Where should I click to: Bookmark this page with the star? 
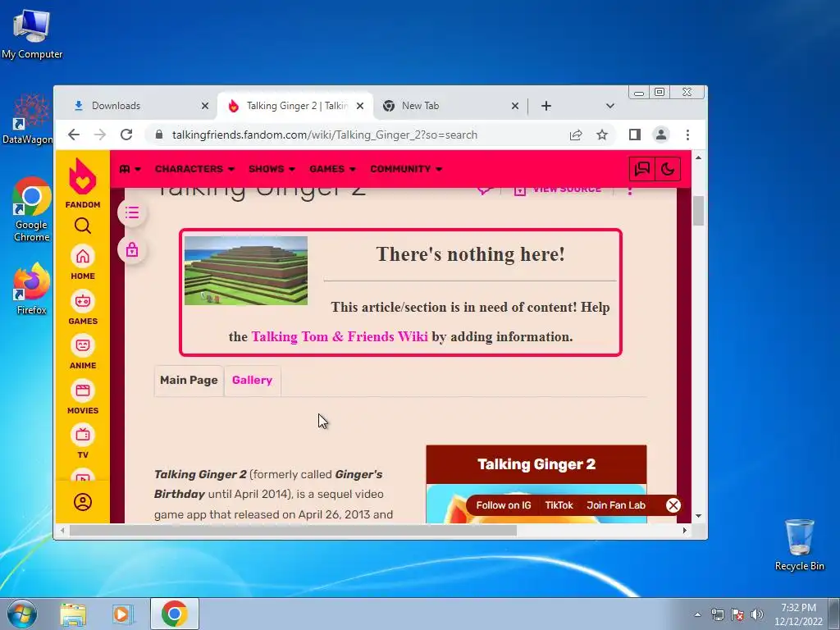point(602,135)
